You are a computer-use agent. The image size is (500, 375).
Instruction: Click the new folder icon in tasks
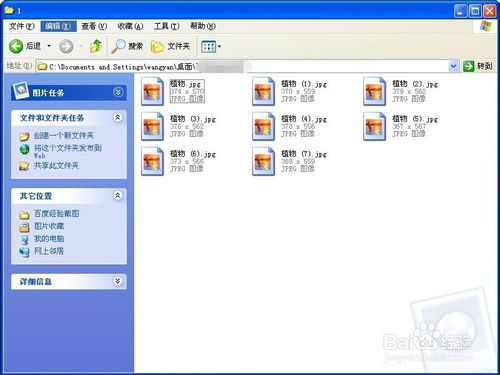point(24,136)
